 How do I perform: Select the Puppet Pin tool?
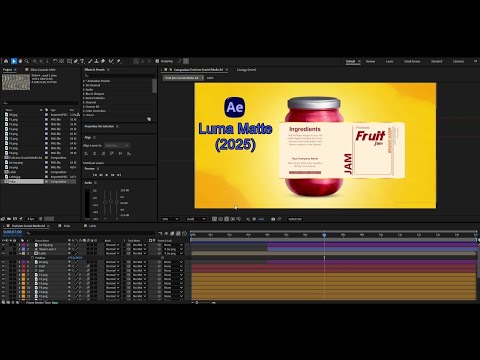coord(119,61)
